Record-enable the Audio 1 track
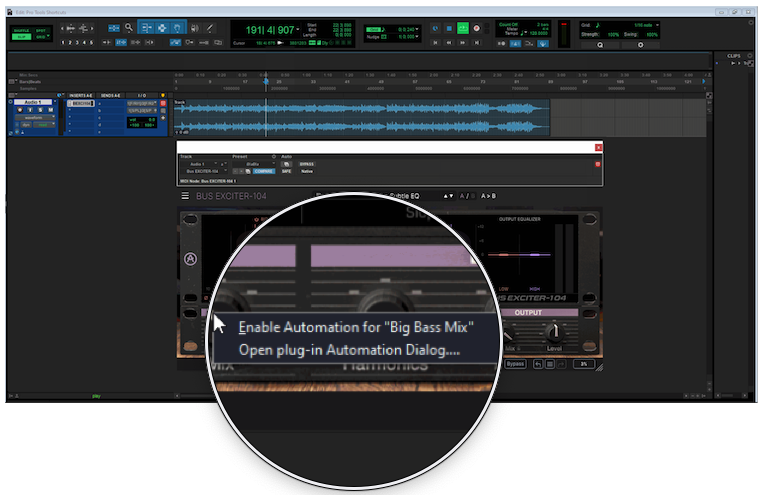Image resolution: width=763 pixels, height=495 pixels. tap(20, 110)
